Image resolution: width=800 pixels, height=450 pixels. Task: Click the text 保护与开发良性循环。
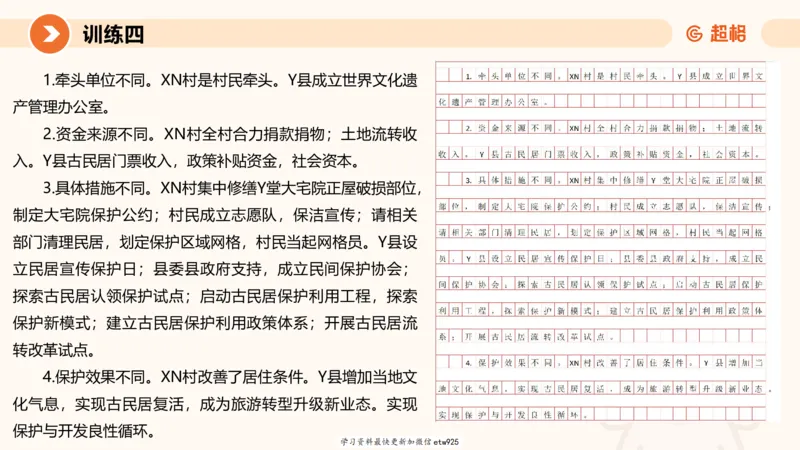tap(84, 432)
